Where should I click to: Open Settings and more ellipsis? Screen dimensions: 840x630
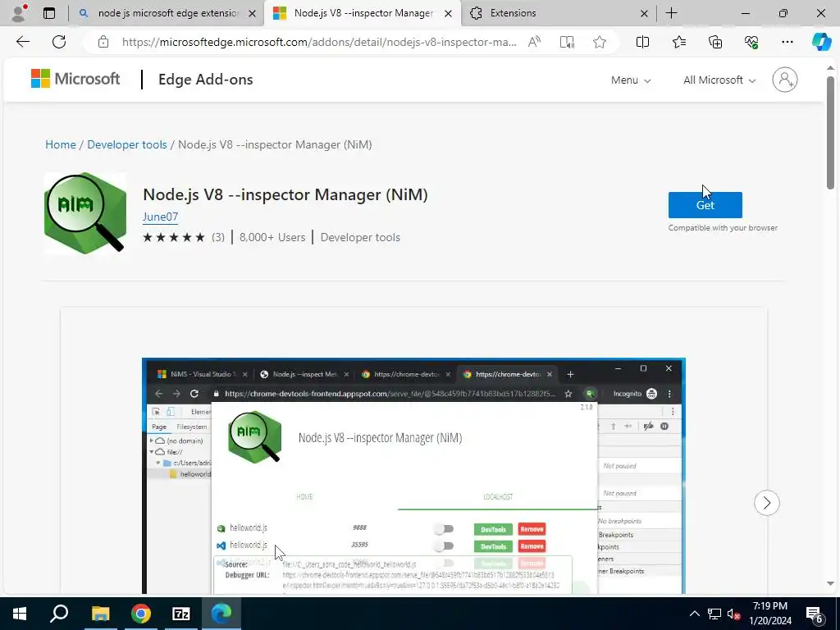(787, 42)
